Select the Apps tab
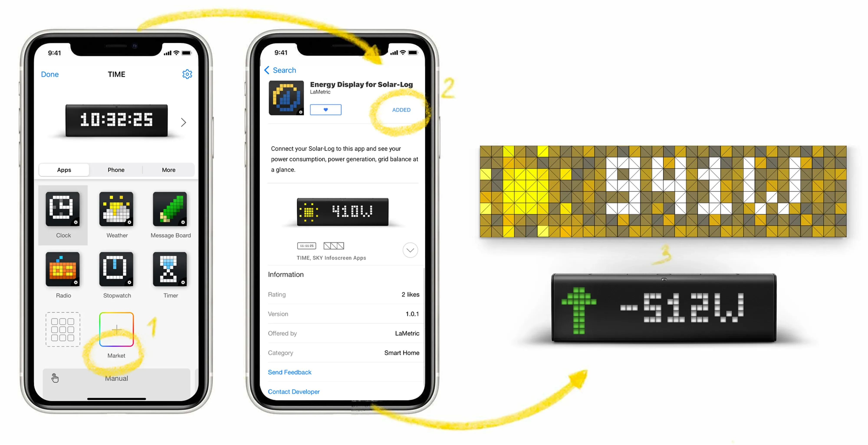 coord(64,170)
